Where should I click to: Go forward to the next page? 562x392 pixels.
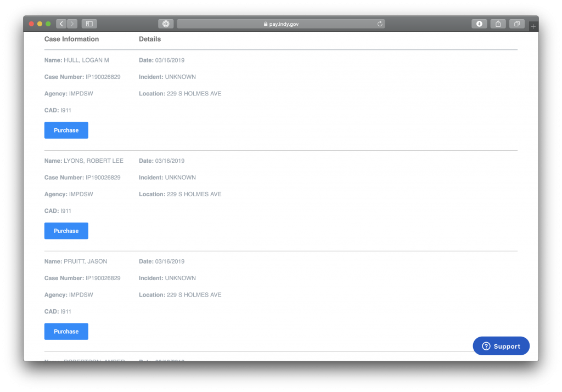[x=72, y=24]
